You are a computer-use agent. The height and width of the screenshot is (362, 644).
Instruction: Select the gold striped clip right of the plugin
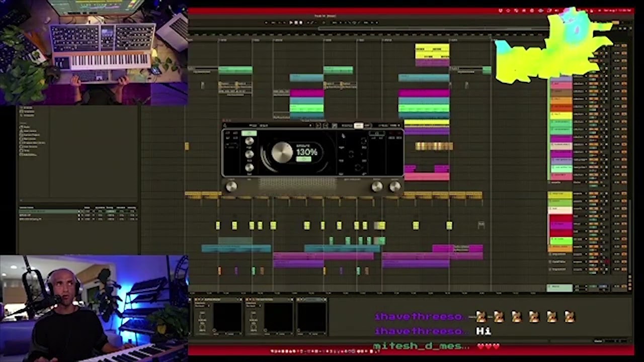click(434, 146)
